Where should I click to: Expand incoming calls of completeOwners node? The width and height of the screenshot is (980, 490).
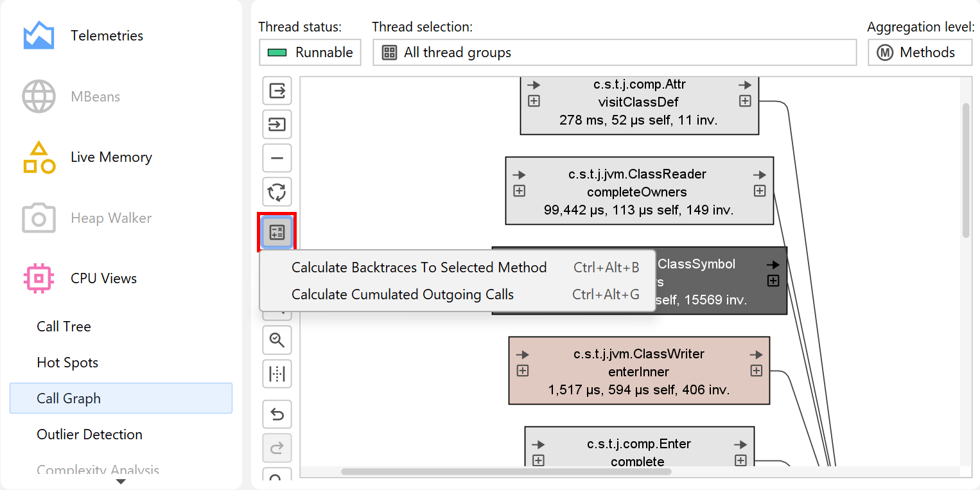pos(520,191)
